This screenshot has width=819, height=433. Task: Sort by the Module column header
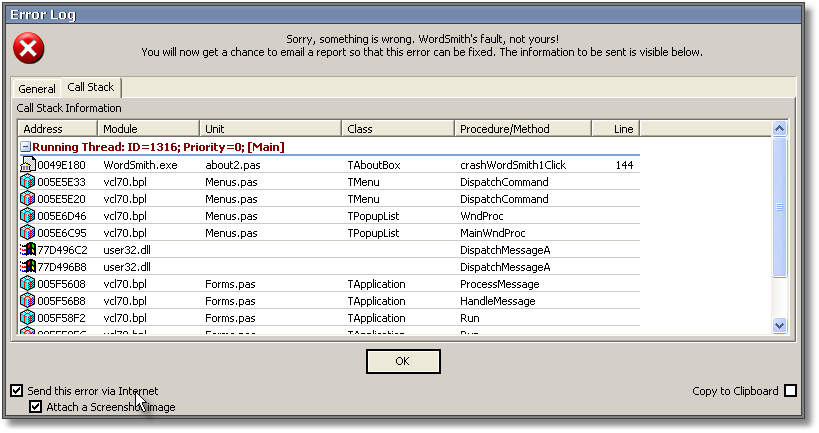pos(148,129)
